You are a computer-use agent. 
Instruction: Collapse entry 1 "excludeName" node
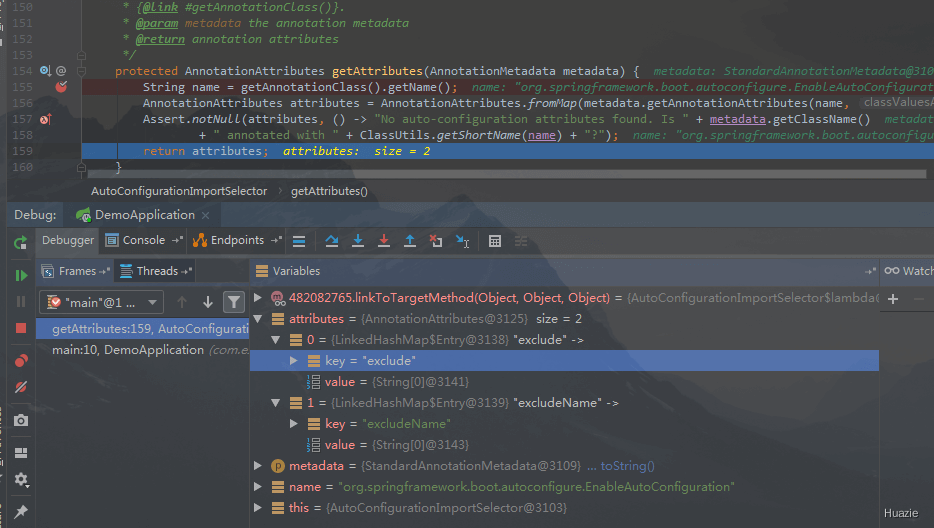[276, 403]
